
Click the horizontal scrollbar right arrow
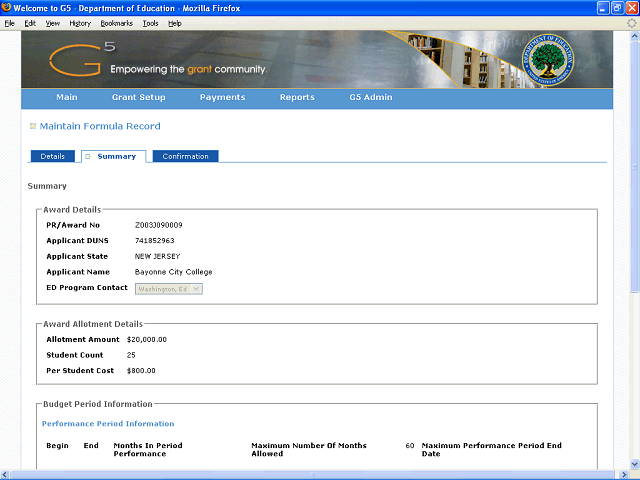pos(622,474)
